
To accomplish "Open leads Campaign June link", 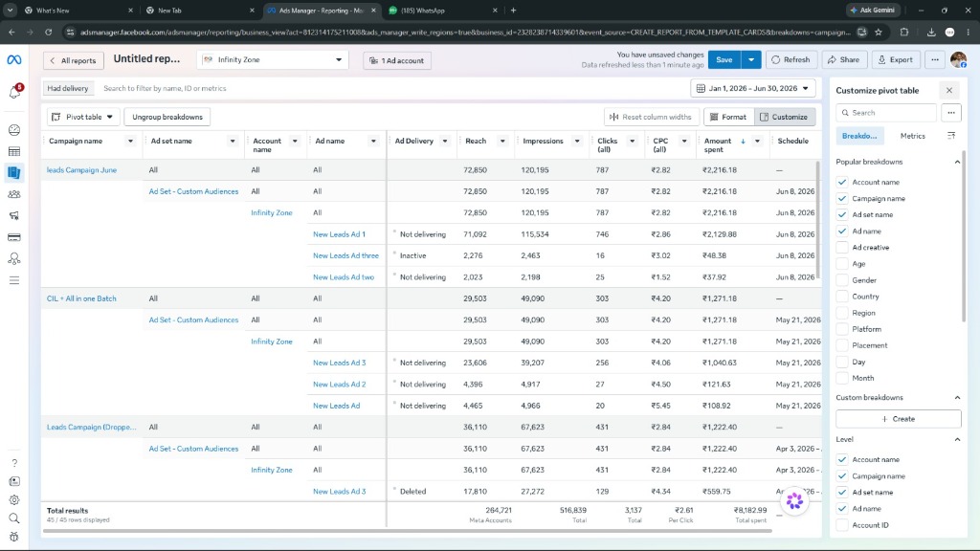I will 82,170.
